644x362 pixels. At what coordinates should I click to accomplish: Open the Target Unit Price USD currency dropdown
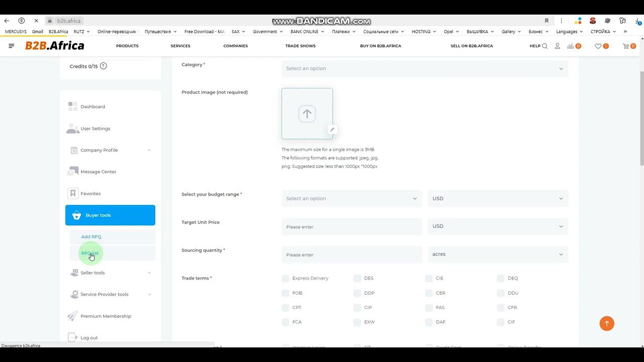coord(498,226)
